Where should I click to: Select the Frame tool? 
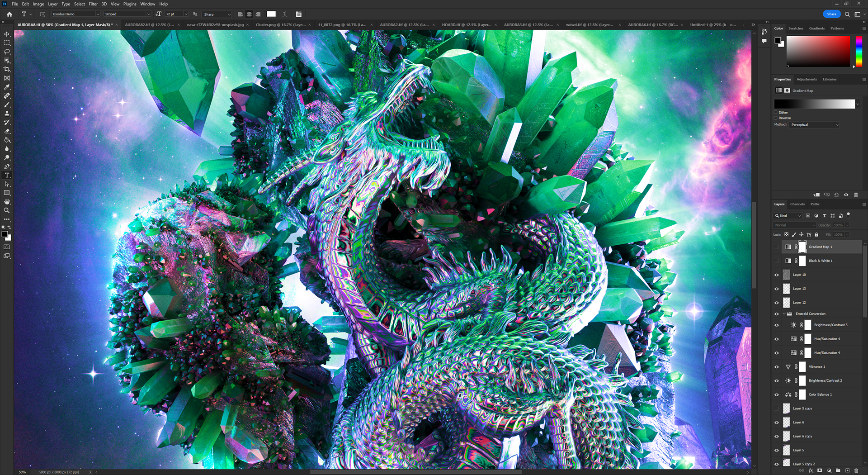[7, 78]
